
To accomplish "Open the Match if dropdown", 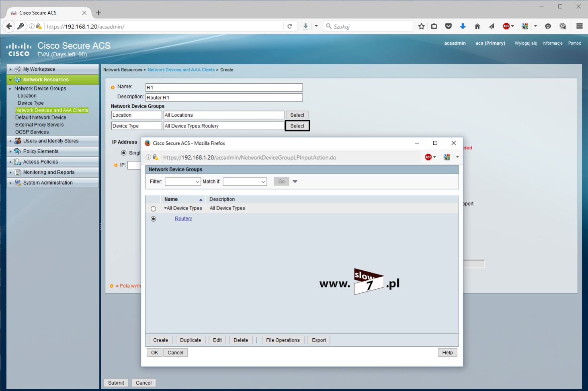I will 245,182.
